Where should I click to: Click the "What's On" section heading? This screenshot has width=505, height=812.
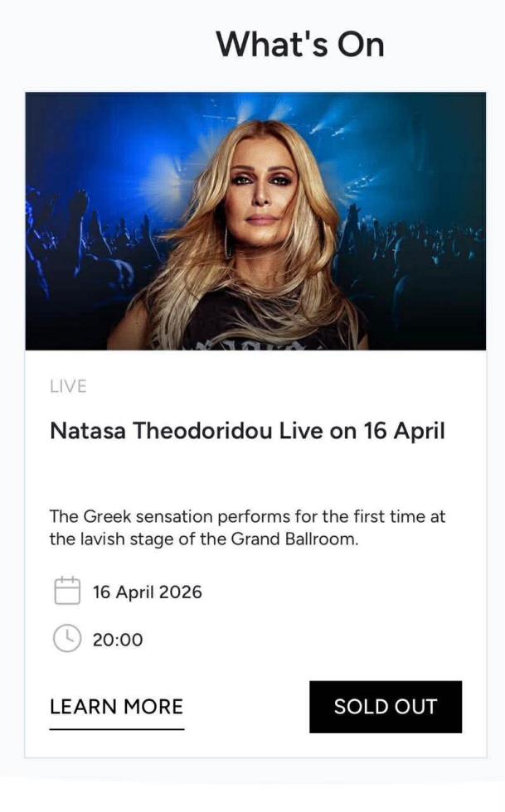(x=300, y=43)
